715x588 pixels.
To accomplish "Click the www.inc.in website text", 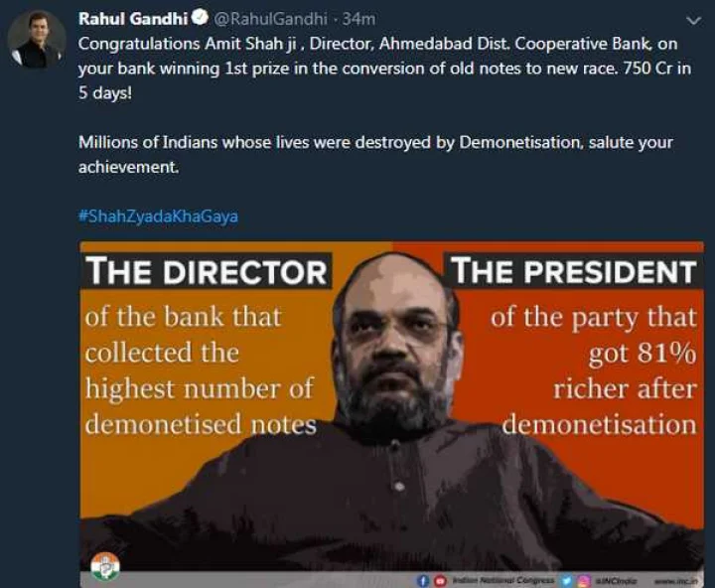I will [x=676, y=581].
